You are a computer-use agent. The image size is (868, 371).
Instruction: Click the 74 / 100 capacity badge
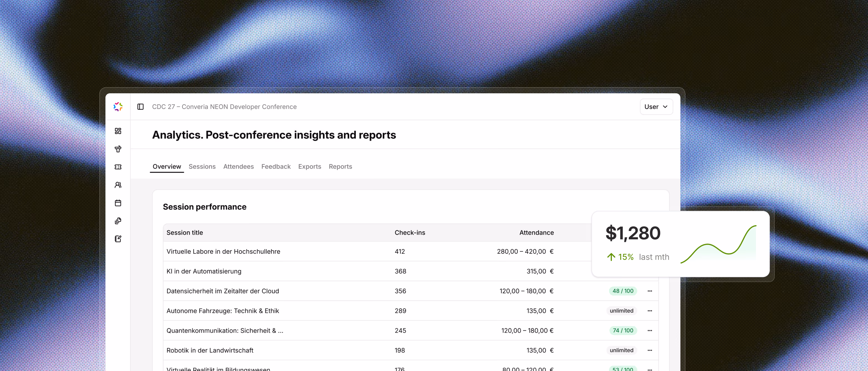tap(623, 330)
